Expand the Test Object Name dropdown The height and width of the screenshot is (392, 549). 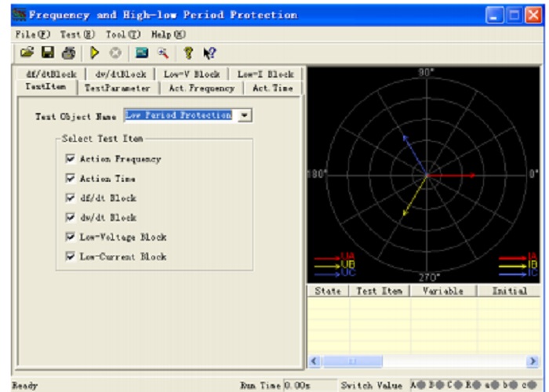coord(245,115)
